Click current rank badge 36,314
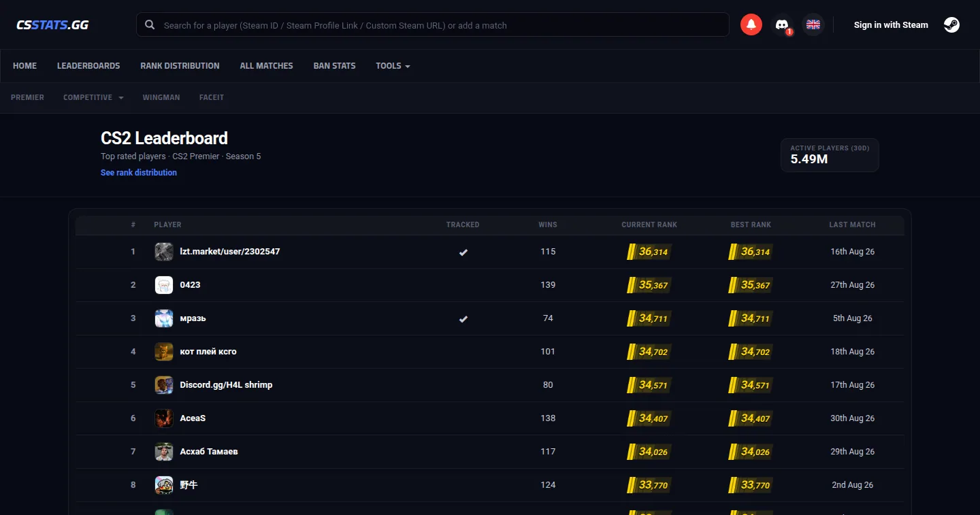The height and width of the screenshot is (515, 980). 649,252
